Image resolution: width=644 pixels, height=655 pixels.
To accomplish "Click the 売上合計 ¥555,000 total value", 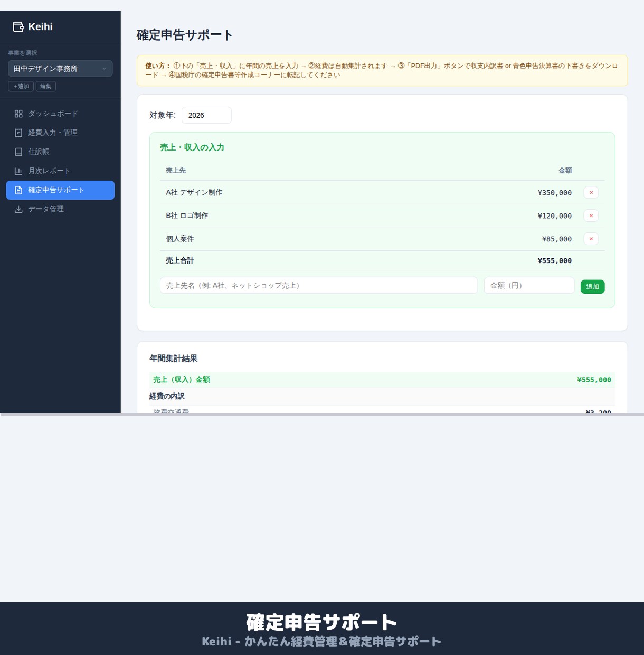I will (x=555, y=260).
